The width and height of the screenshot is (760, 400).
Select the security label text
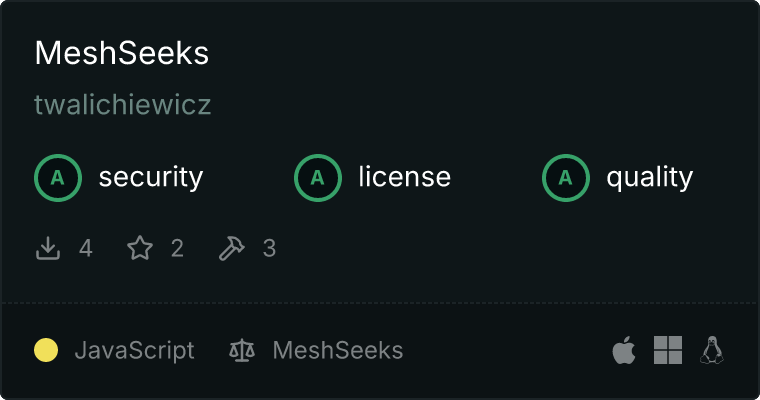pyautogui.click(x=150, y=178)
